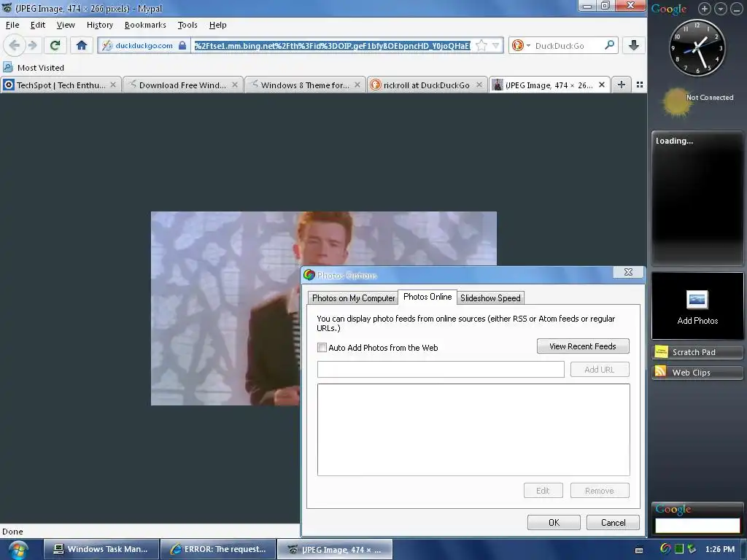Close the rickroll at DuckDuckGo tab
The image size is (747, 560).
click(x=479, y=85)
